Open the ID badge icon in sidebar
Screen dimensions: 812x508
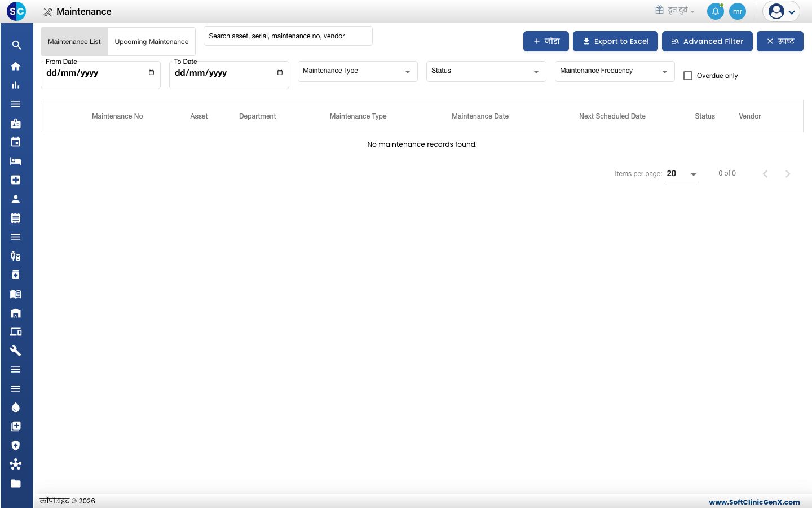click(x=16, y=123)
